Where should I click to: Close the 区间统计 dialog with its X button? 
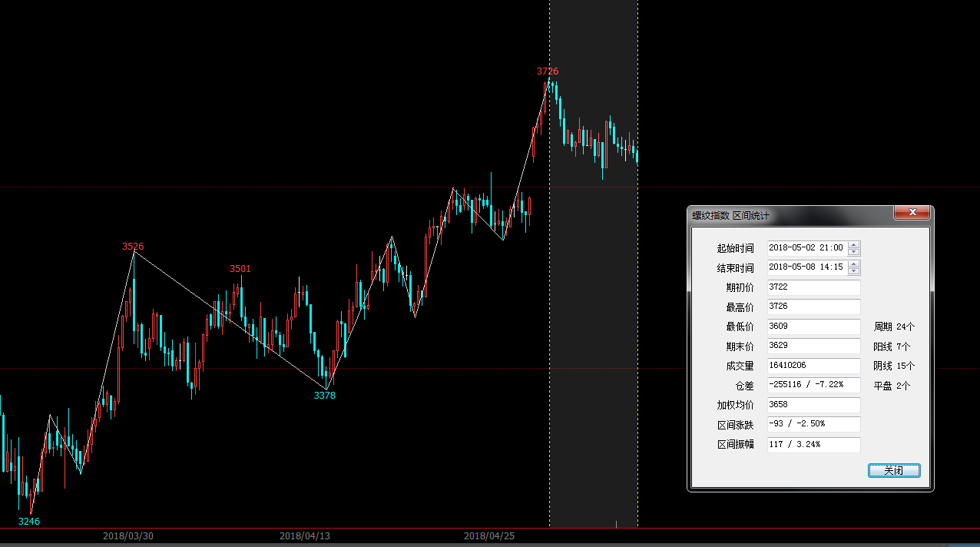tap(913, 213)
